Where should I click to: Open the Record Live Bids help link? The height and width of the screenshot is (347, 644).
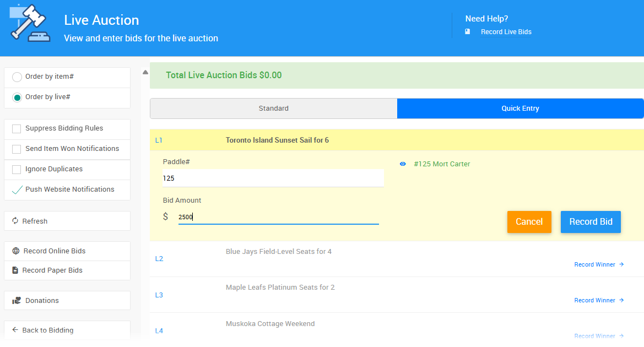(506, 31)
